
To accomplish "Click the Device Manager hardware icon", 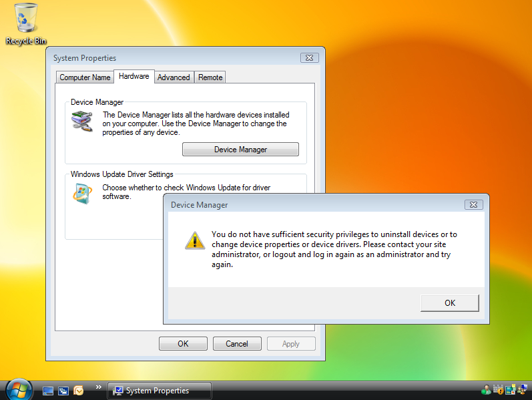I will tap(81, 122).
